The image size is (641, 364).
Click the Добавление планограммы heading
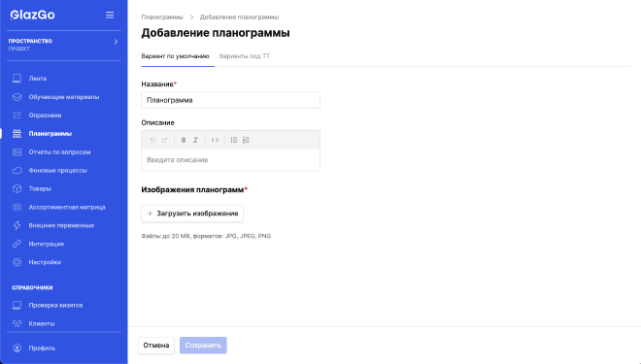click(216, 33)
